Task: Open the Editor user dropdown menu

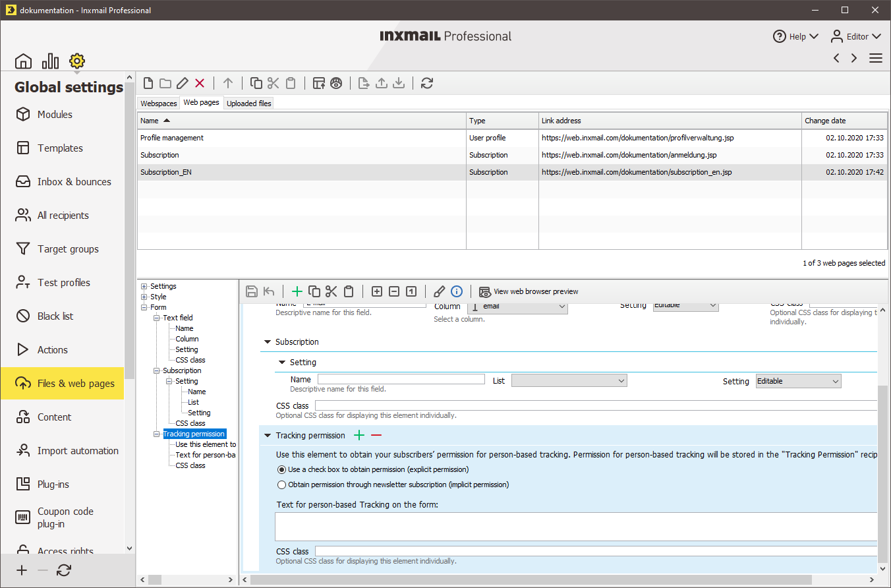Action: point(855,36)
